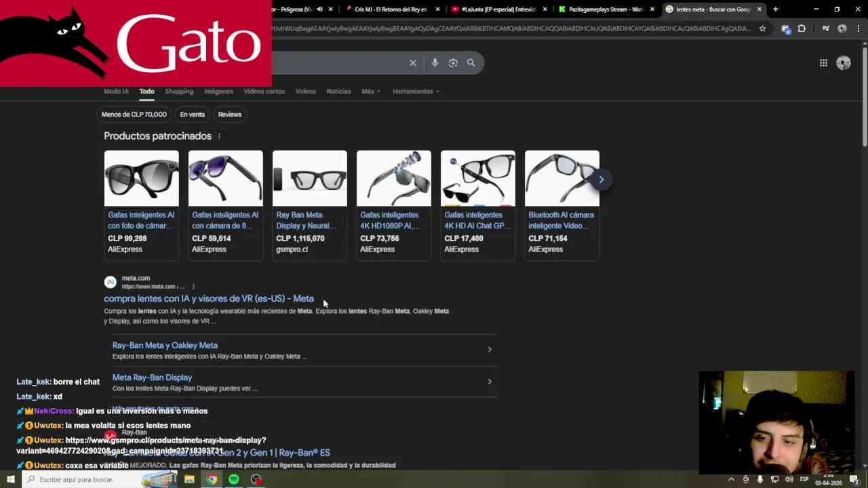
Task: Start voice search with microphone icon
Action: [x=435, y=63]
